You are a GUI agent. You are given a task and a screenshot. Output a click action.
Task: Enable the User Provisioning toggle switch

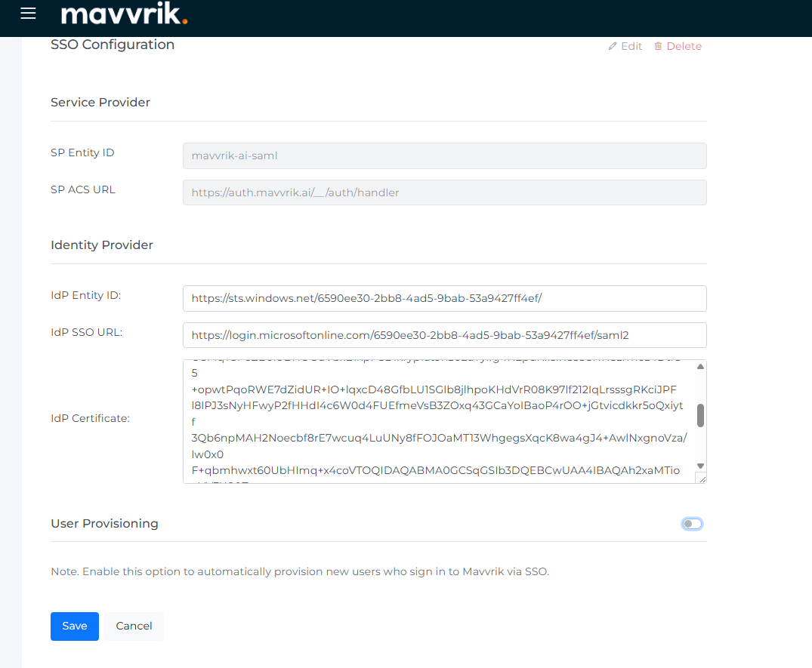click(692, 524)
